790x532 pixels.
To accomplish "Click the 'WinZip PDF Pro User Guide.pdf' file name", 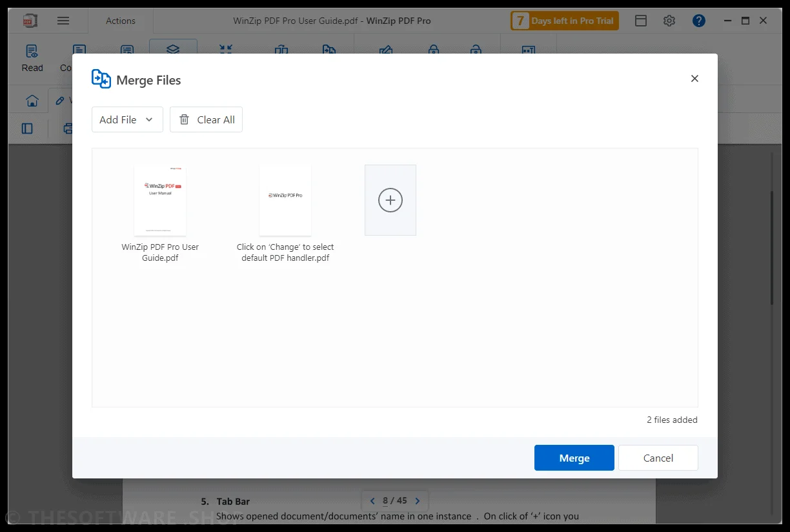I will click(160, 252).
